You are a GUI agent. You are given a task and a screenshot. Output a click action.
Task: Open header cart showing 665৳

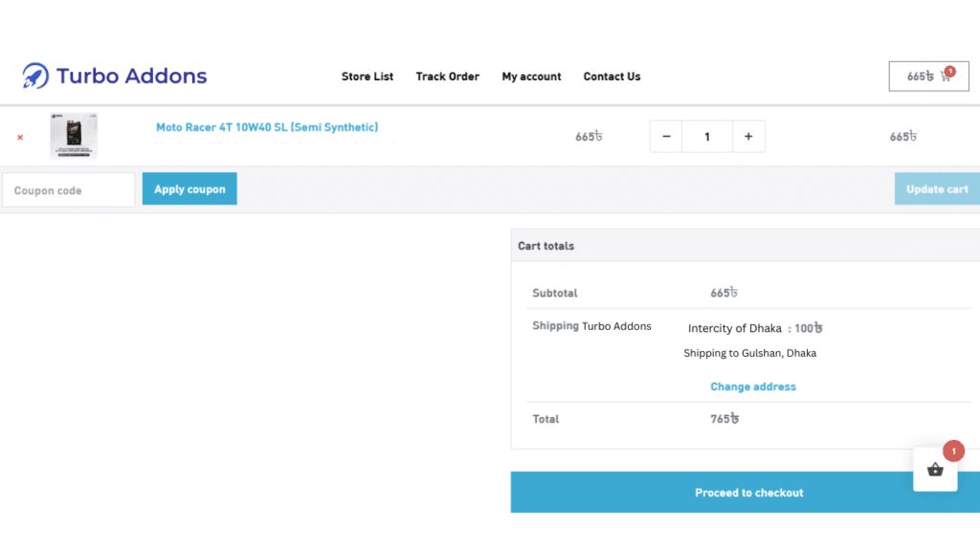[928, 77]
